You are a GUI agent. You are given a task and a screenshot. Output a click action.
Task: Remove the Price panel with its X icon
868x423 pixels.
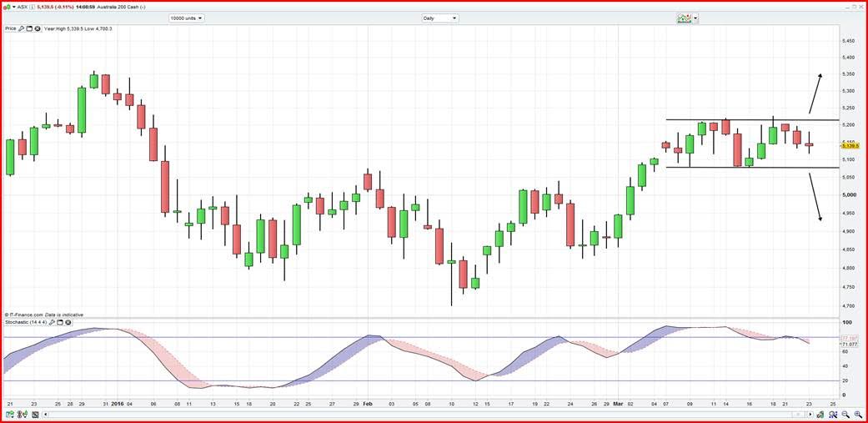point(37,28)
